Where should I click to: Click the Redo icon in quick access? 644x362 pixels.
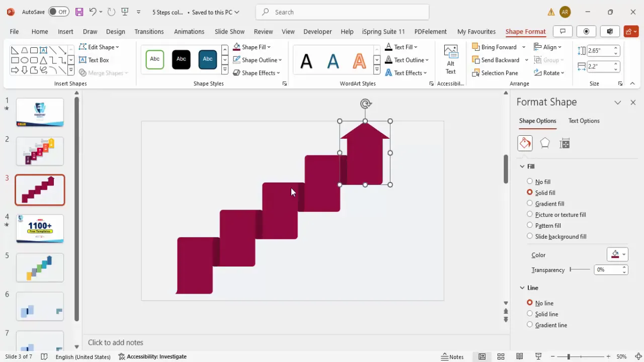[111, 12]
